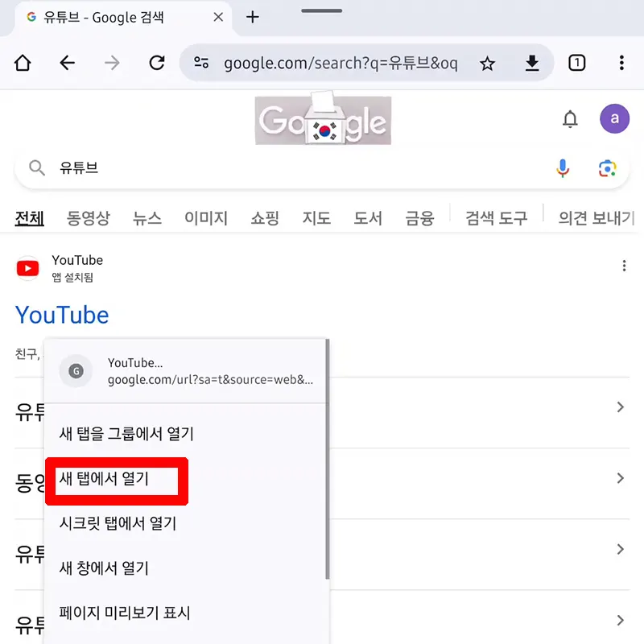
Task: Choose 페이지 미리보기 표시
Action: (x=125, y=613)
